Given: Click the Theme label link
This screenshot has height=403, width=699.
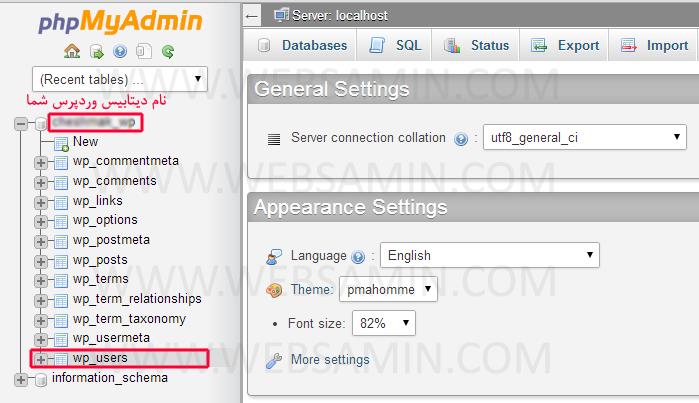Looking at the screenshot, I should (x=312, y=290).
